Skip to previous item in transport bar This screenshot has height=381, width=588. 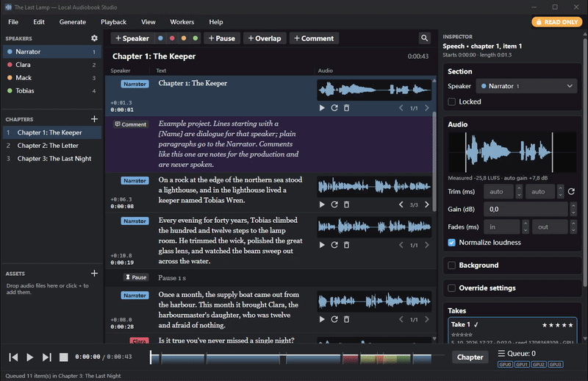(13, 357)
